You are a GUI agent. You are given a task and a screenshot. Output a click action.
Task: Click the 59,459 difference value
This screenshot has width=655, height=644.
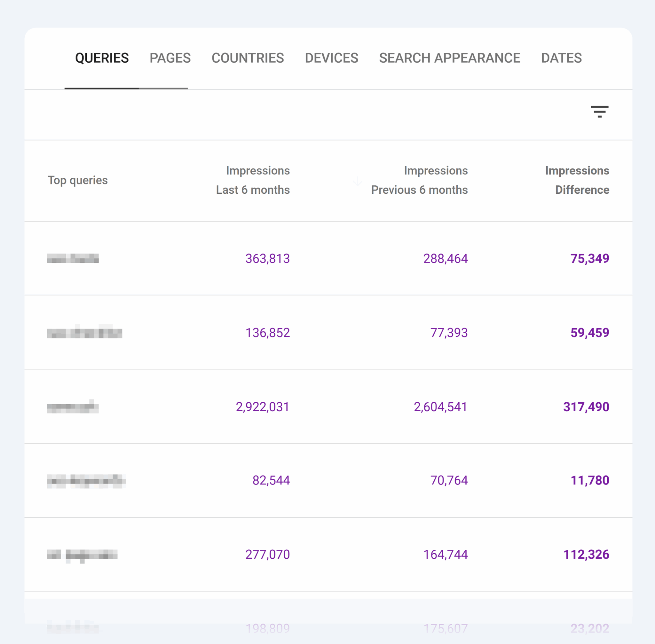(x=590, y=332)
